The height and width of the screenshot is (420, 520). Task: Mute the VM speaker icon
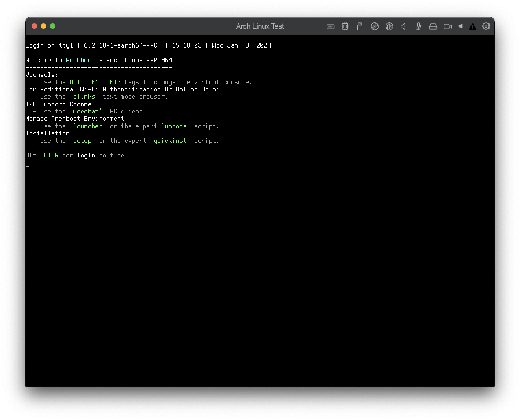[x=404, y=26]
